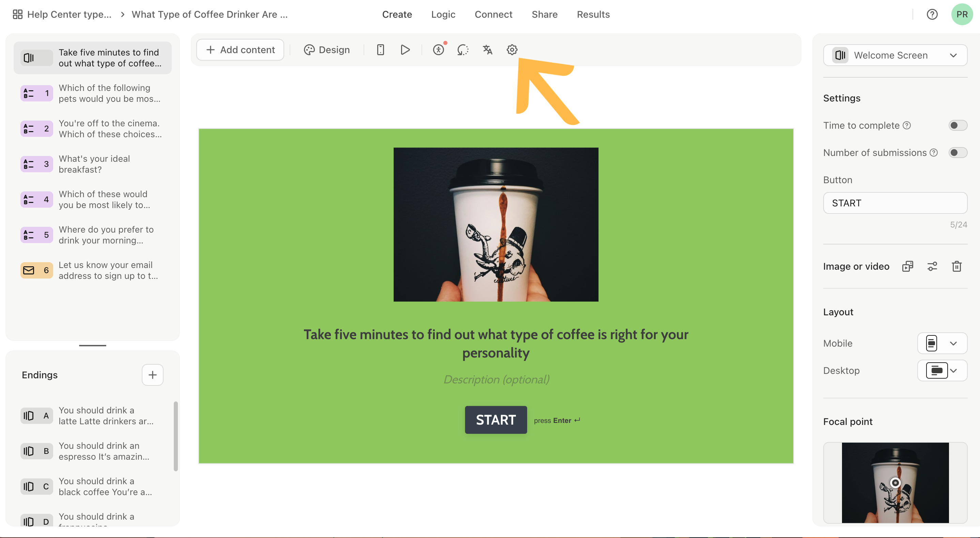Click the welcome screen title text on canvas
980x538 pixels.
click(496, 344)
